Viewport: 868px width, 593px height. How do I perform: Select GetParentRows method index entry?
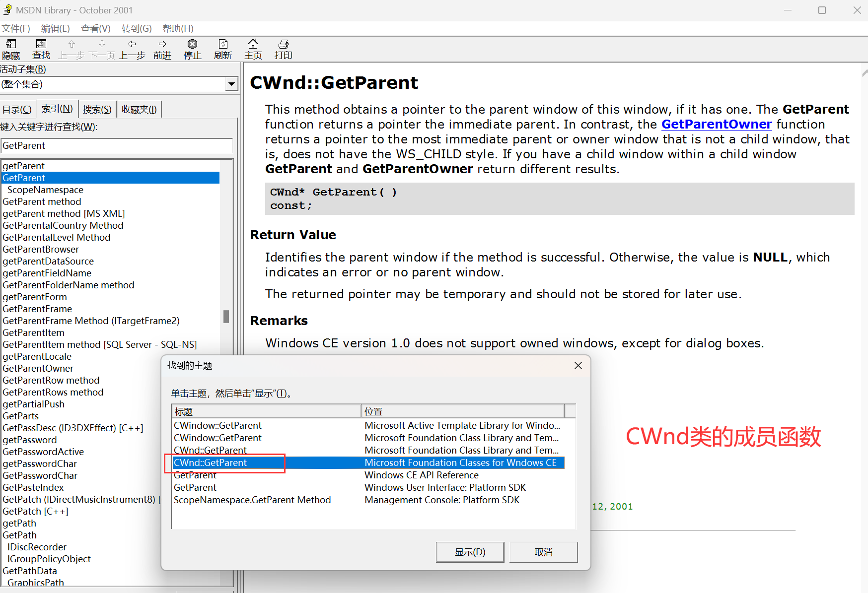(53, 392)
